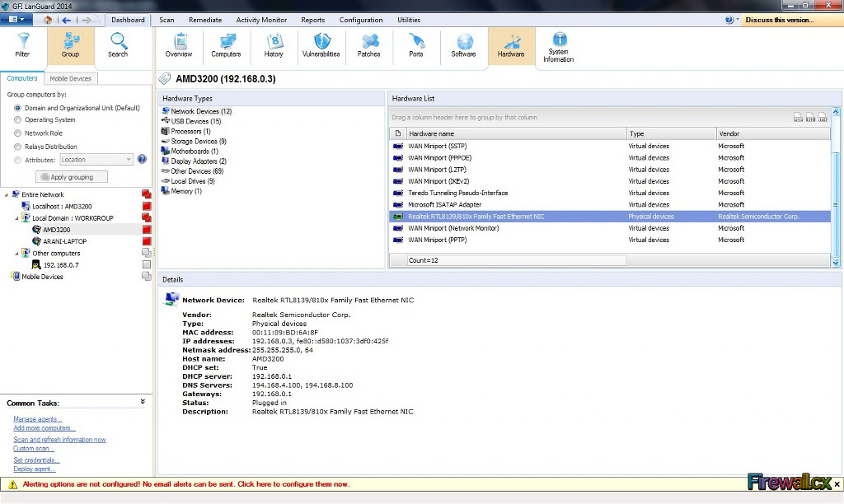
Task: Click the Home icon in title toolbar
Action: click(x=48, y=20)
